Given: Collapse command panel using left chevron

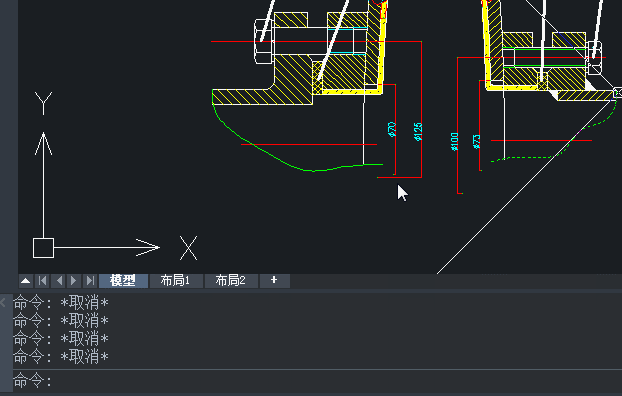Looking at the screenshot, I should pyautogui.click(x=3, y=303).
